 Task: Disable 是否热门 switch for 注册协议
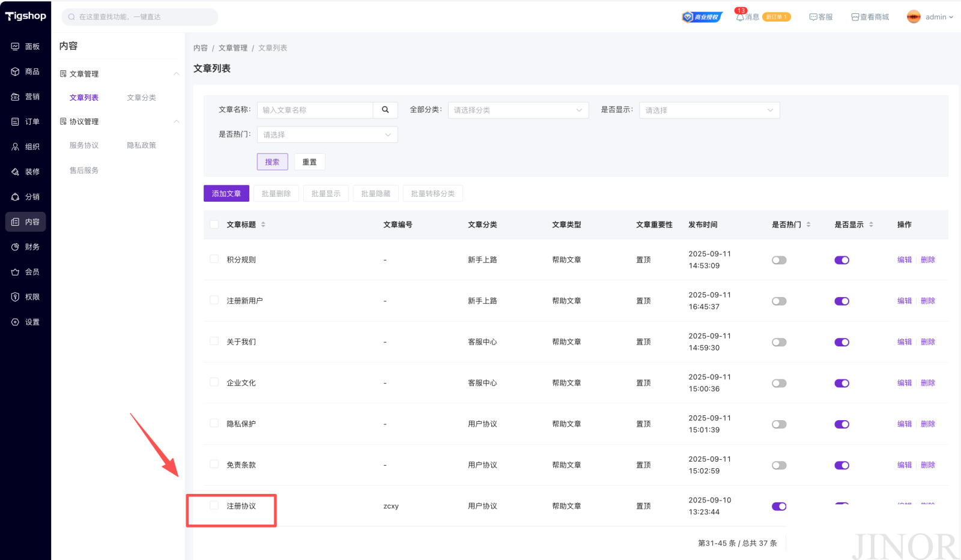coord(779,507)
